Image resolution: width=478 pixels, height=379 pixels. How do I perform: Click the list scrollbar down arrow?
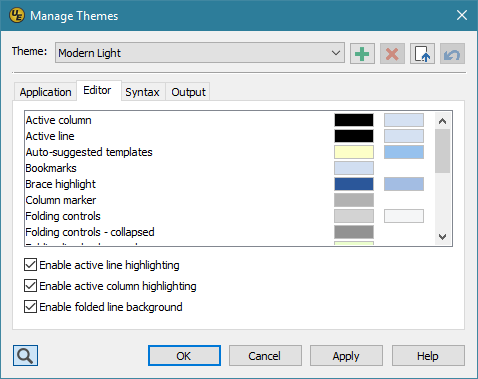(x=442, y=237)
